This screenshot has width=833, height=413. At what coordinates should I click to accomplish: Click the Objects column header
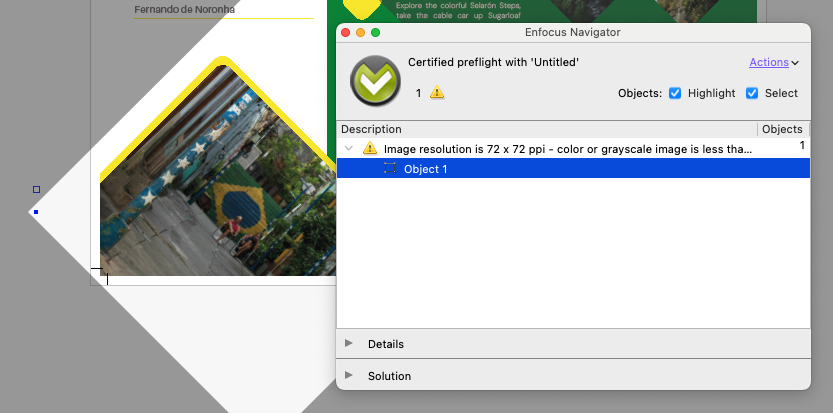tap(782, 129)
